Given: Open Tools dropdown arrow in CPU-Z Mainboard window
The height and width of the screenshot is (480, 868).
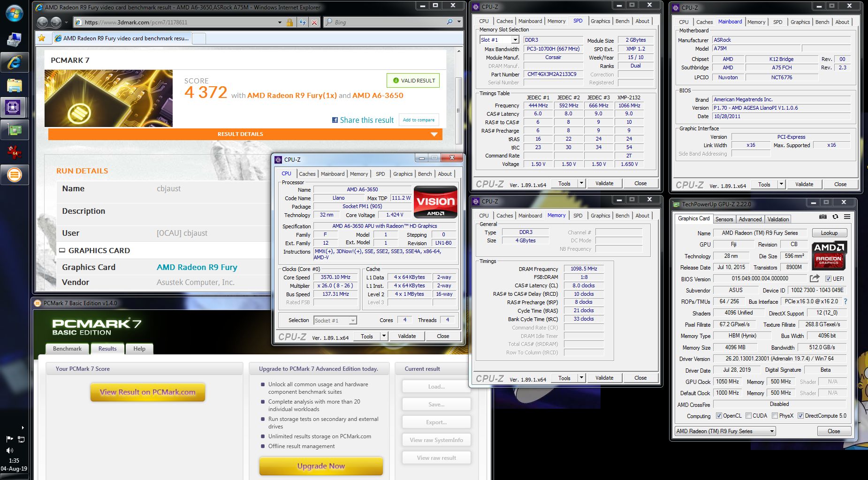Looking at the screenshot, I should (781, 184).
